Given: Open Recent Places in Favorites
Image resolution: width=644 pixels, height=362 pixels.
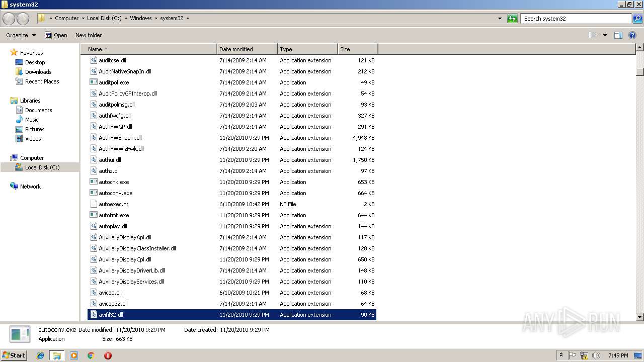Looking at the screenshot, I should point(42,81).
